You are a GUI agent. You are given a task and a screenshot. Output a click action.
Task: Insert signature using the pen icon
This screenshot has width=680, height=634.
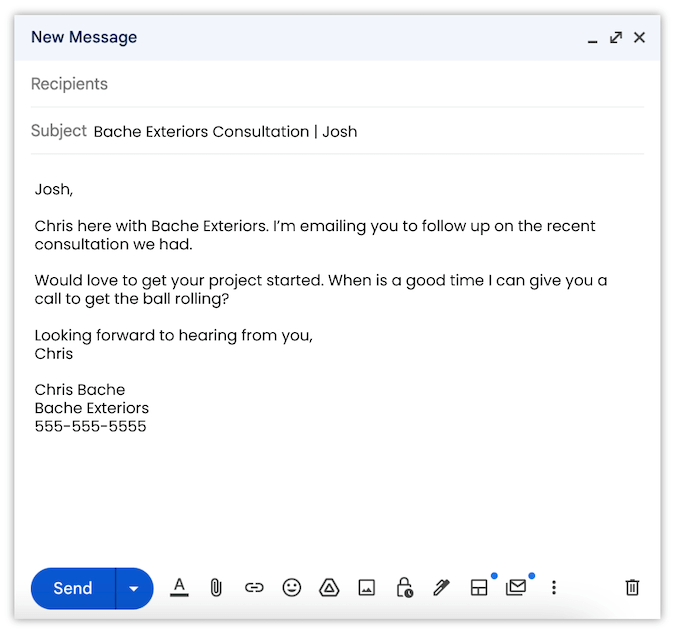(x=441, y=588)
